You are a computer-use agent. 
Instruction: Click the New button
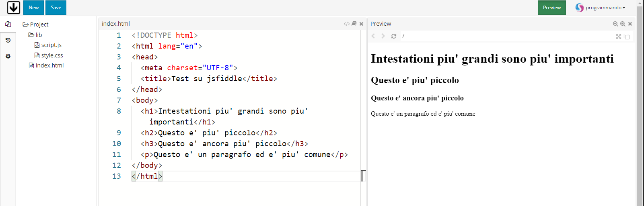pos(34,8)
